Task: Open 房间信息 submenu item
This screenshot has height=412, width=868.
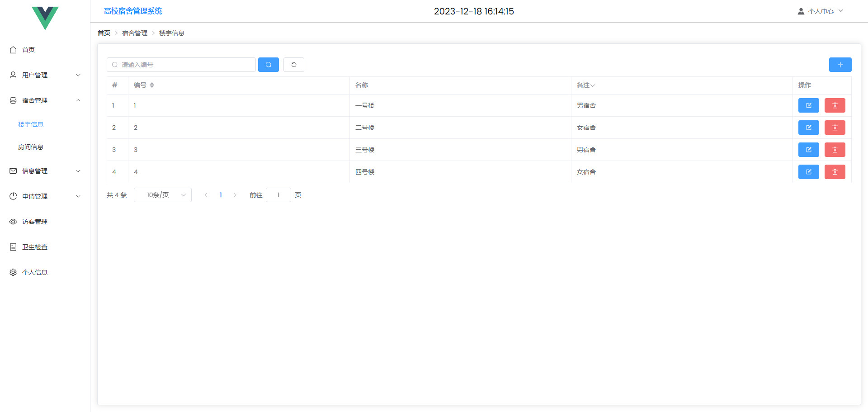Action: tap(31, 147)
